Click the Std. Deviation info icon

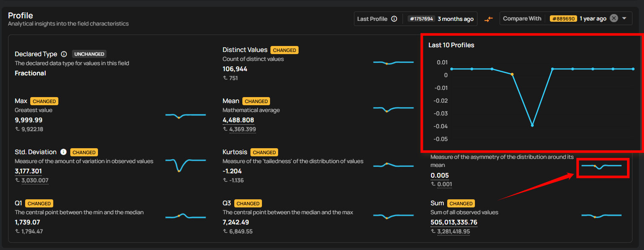63,152
